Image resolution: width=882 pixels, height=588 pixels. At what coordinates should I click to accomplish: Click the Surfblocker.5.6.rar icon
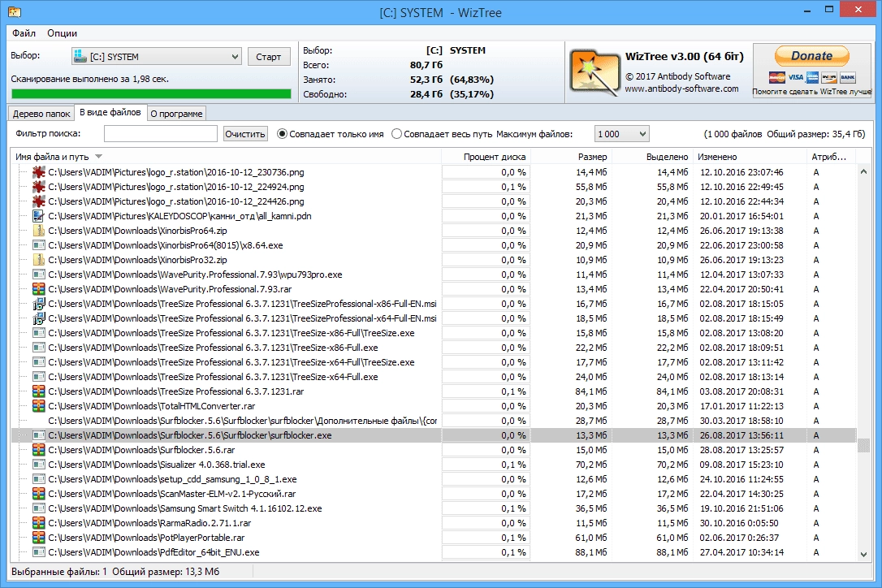[39, 450]
